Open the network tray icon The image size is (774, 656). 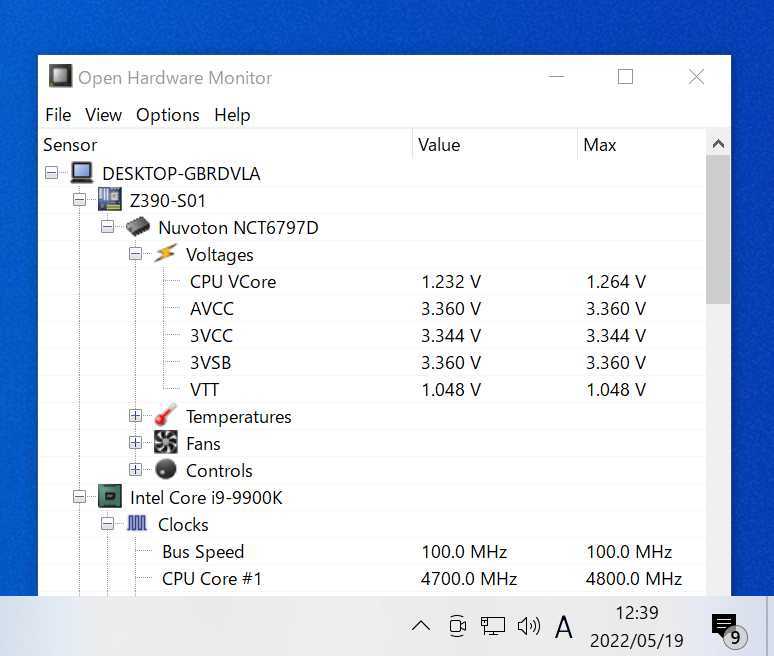coord(493,626)
